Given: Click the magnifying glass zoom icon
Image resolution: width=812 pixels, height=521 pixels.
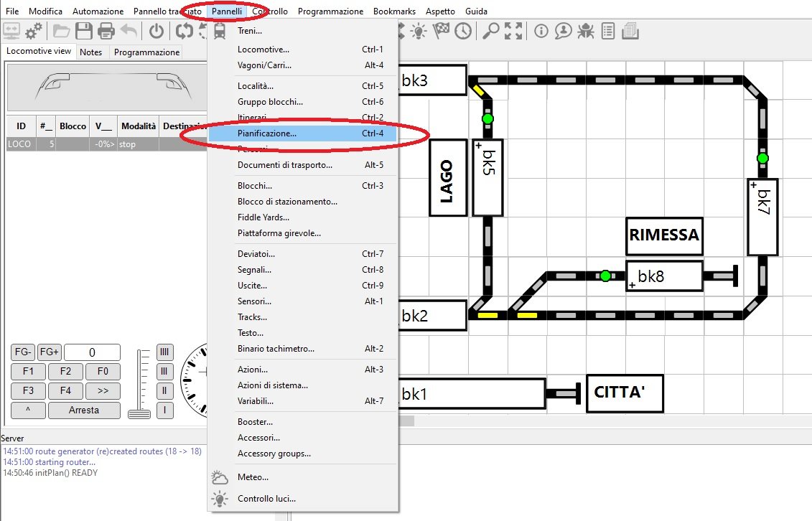Looking at the screenshot, I should click(x=491, y=31).
